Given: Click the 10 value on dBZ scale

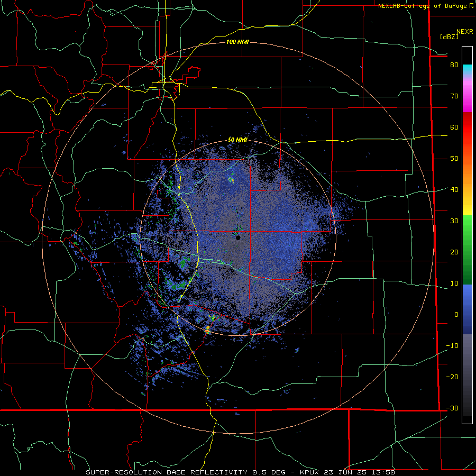Looking at the screenshot, I should (454, 283).
